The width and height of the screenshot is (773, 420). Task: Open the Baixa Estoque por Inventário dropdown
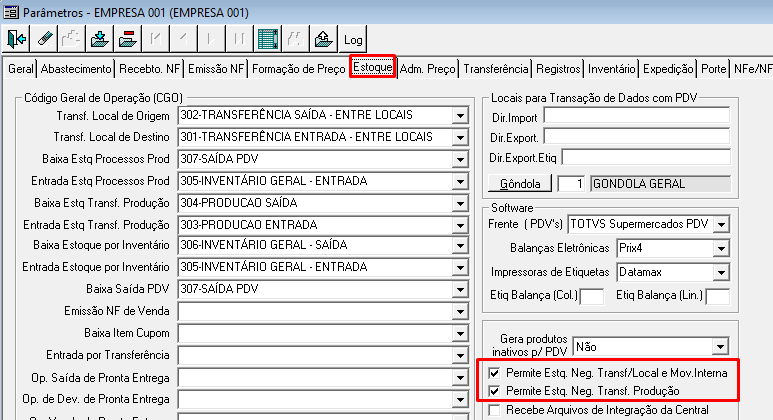460,245
